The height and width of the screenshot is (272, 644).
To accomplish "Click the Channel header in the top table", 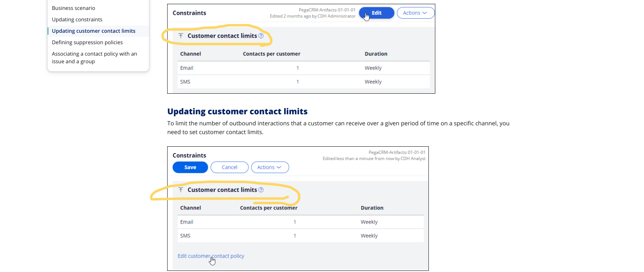I will pyautogui.click(x=190, y=54).
